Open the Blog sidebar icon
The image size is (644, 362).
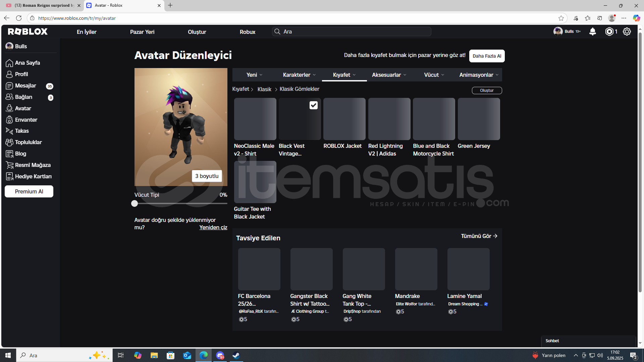tap(9, 154)
